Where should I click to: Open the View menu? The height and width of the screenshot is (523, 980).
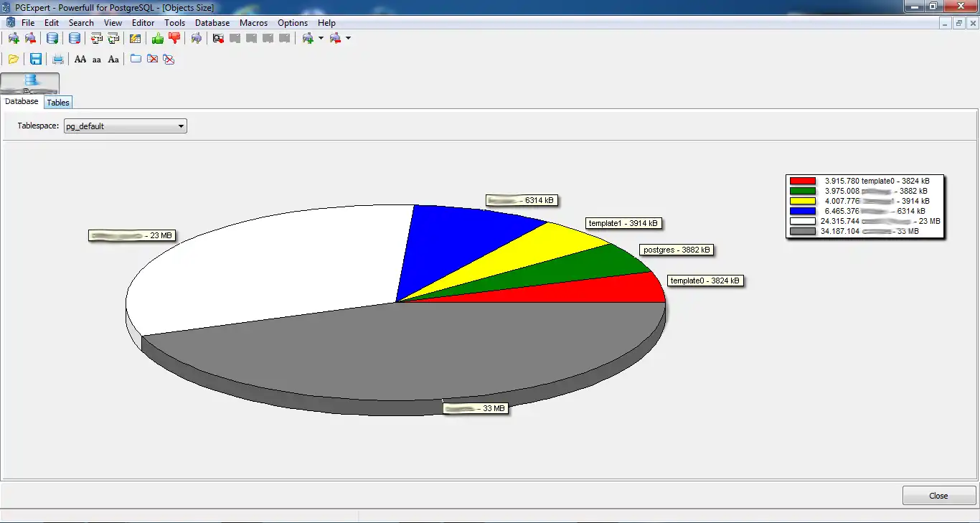(x=113, y=23)
